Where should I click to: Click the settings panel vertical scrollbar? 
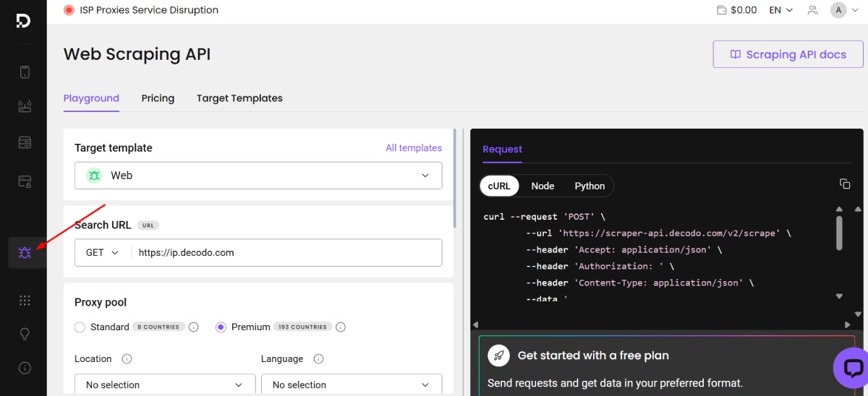(455, 177)
